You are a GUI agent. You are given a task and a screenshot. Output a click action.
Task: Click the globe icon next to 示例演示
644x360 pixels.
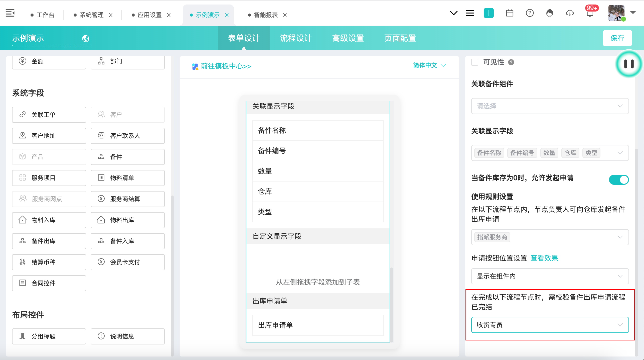(86, 39)
